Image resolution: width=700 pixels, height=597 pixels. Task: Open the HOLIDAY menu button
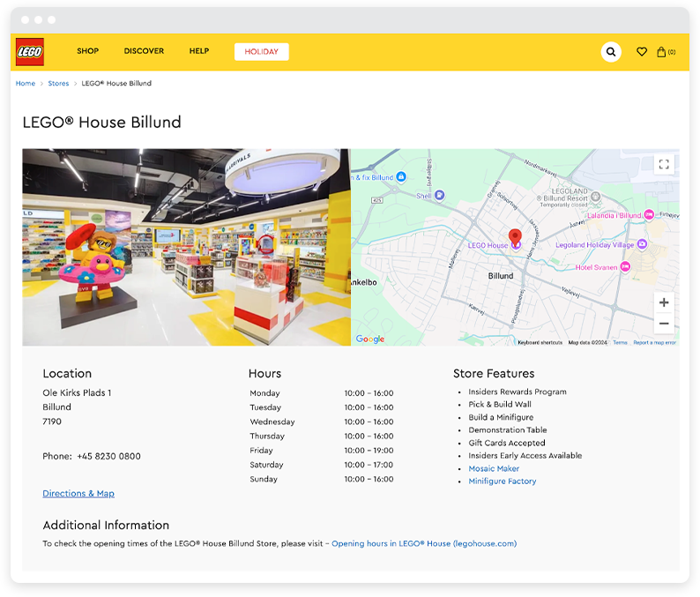click(x=262, y=52)
